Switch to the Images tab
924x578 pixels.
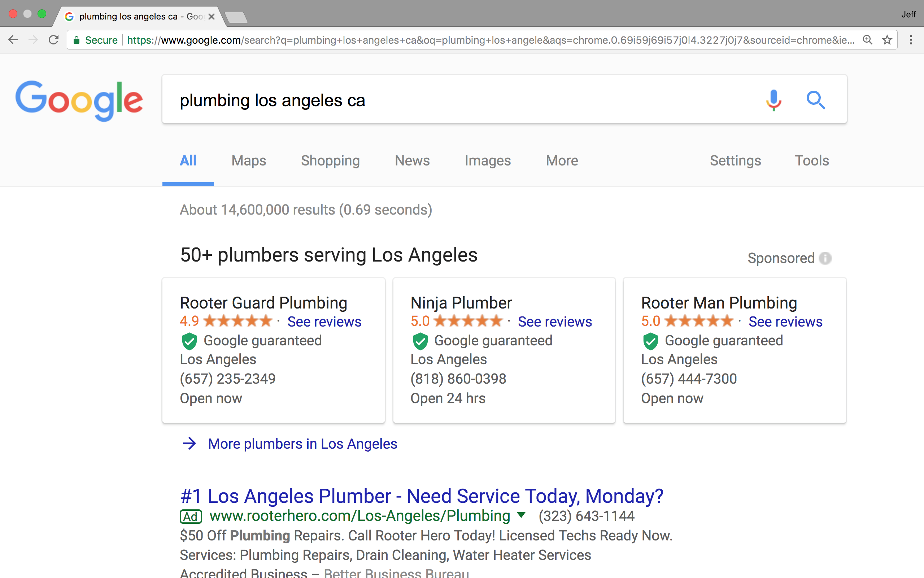[x=488, y=160]
